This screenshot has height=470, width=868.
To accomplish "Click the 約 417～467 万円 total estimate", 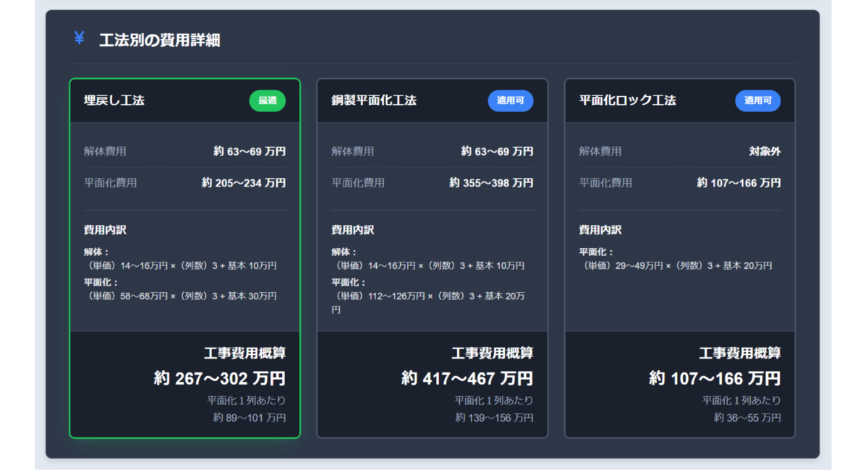I will point(467,378).
